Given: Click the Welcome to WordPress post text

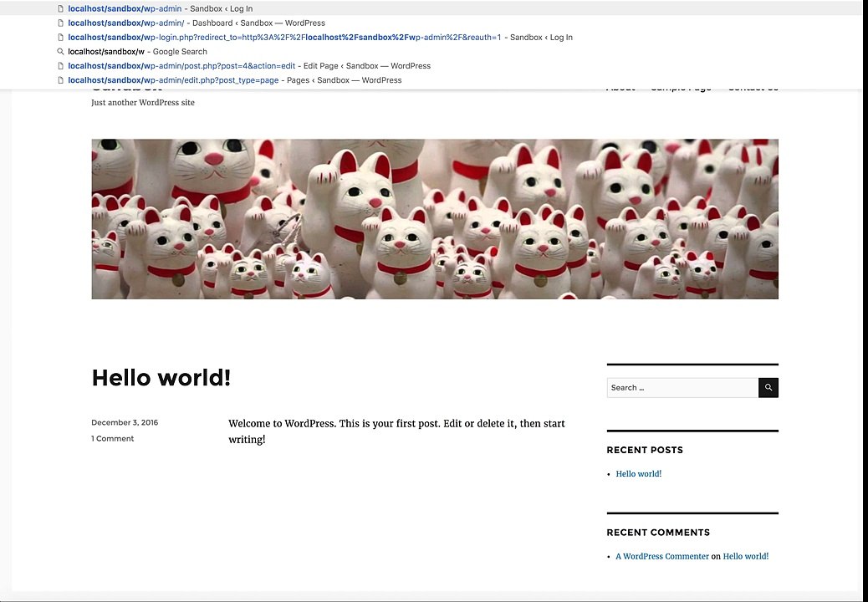Looking at the screenshot, I should click(x=396, y=431).
